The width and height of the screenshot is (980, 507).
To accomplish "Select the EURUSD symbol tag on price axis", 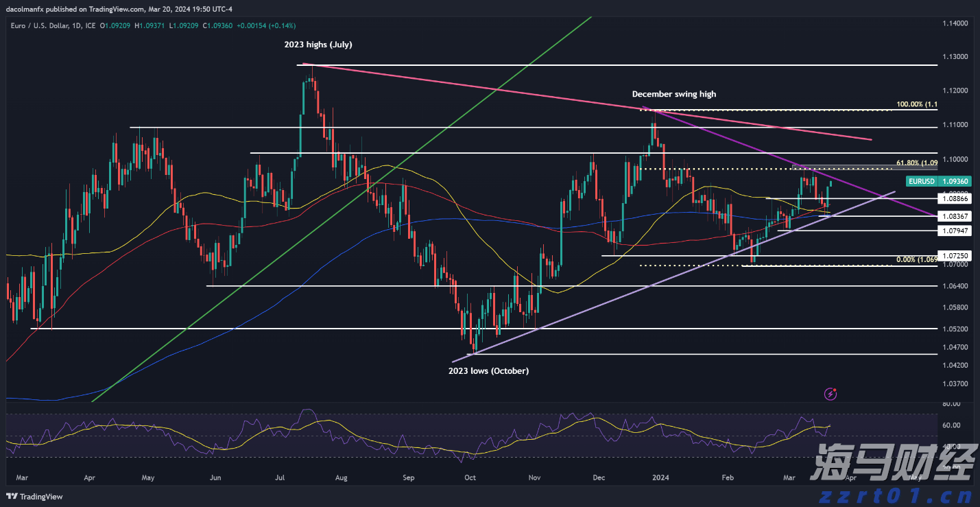I will point(921,181).
